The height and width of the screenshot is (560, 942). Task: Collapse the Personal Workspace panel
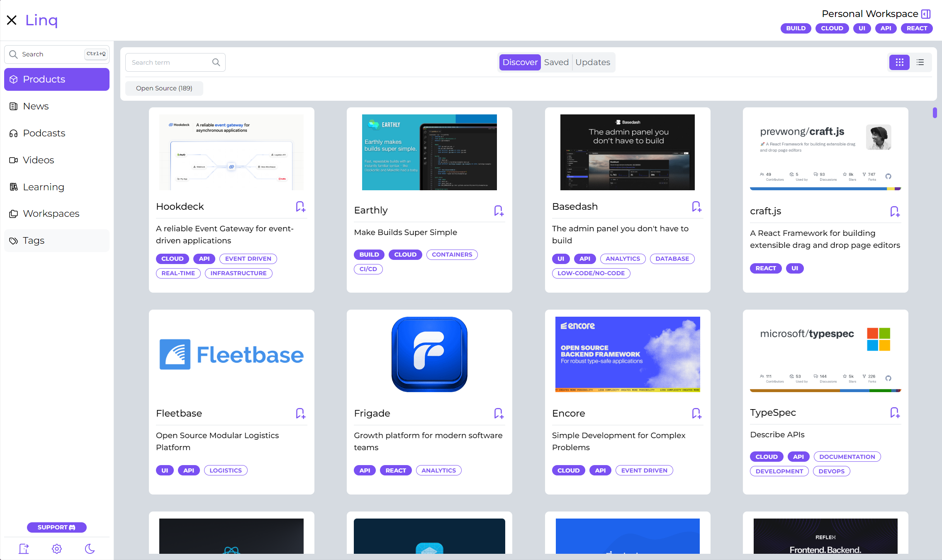926,14
